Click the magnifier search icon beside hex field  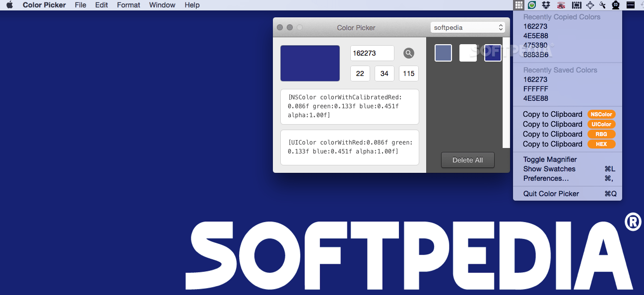408,53
